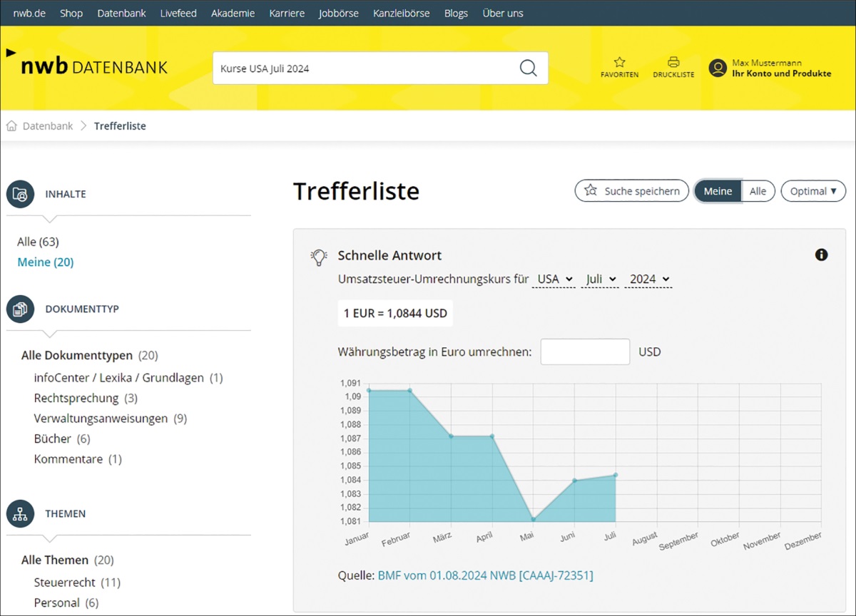Viewport: 856px width, 616px height.
Task: Switch results toggle to Meine
Action: (718, 191)
